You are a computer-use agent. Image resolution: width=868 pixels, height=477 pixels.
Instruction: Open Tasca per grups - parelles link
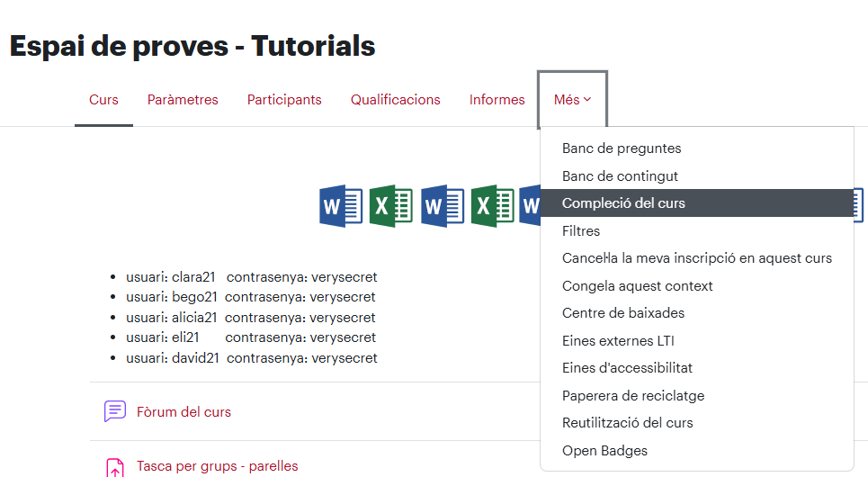(218, 466)
